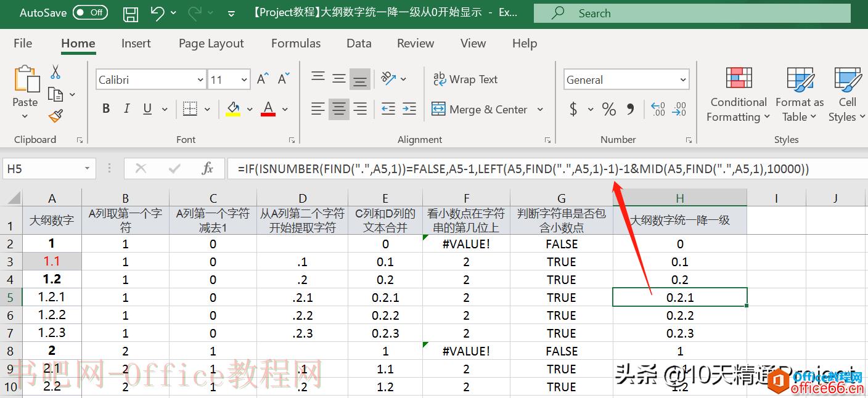Switch to the Insert tab
Screen dimensions: 868x398
coord(136,43)
